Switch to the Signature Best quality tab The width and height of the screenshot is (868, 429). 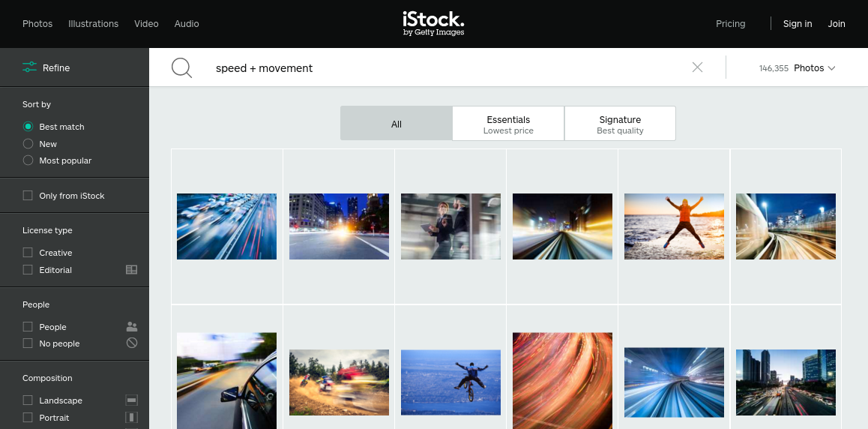pos(620,124)
